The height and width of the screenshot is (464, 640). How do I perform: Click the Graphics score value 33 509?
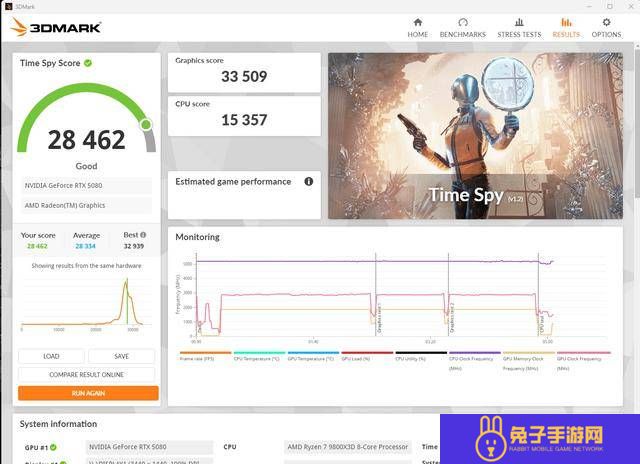coord(244,76)
